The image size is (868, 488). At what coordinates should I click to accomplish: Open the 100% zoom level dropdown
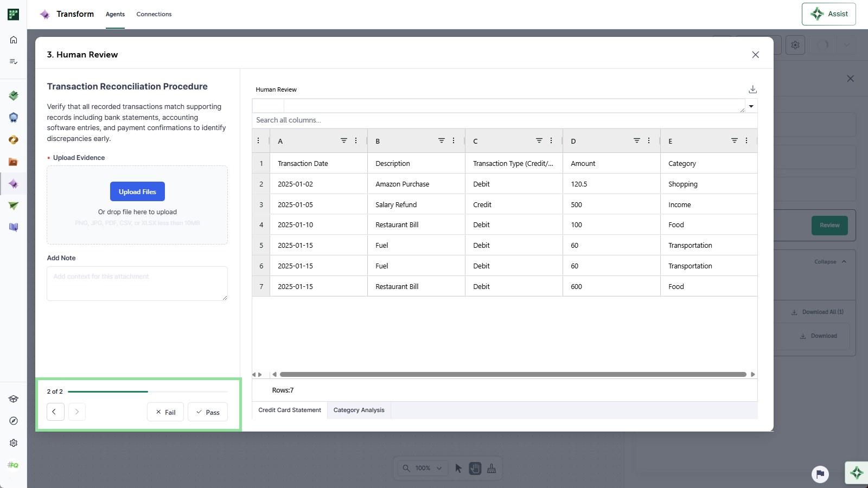click(423, 468)
